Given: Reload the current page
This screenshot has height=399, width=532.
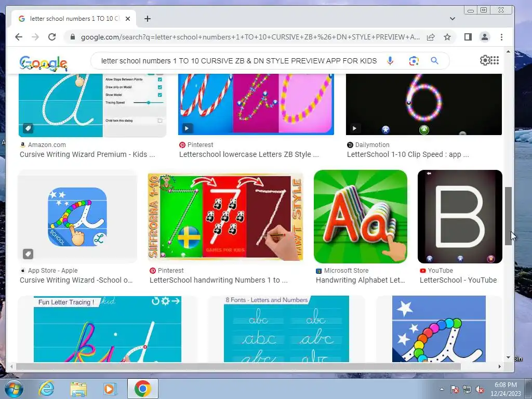Looking at the screenshot, I should 52,37.
